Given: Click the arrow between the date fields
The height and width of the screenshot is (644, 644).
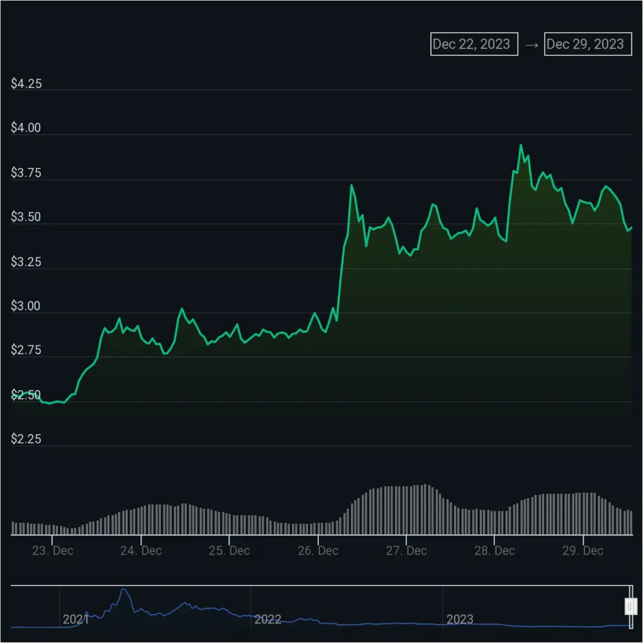Looking at the screenshot, I should coord(531,44).
